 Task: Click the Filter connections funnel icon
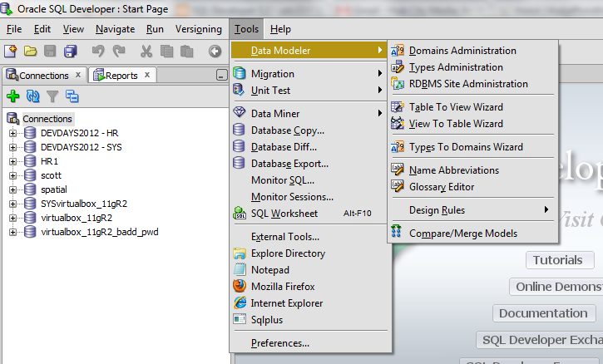(52, 96)
